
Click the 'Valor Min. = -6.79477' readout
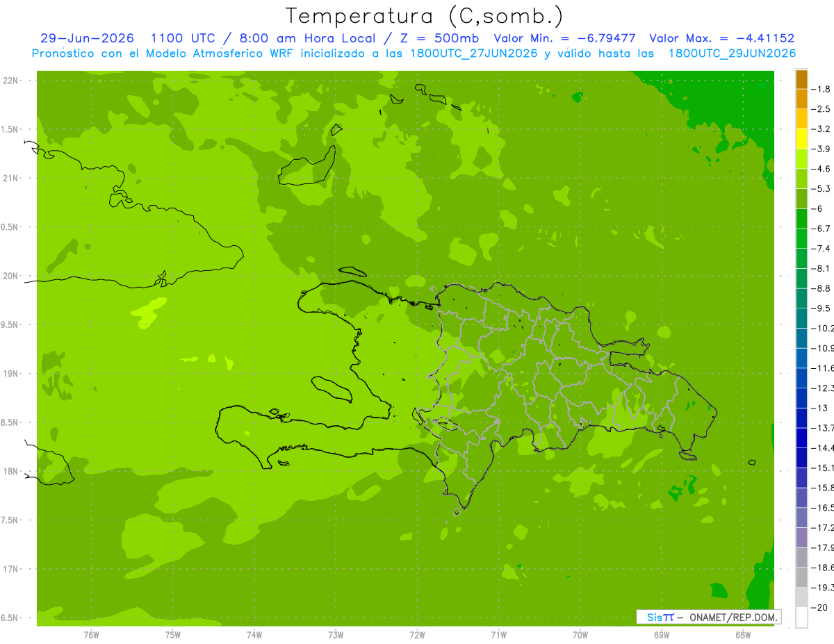click(564, 38)
